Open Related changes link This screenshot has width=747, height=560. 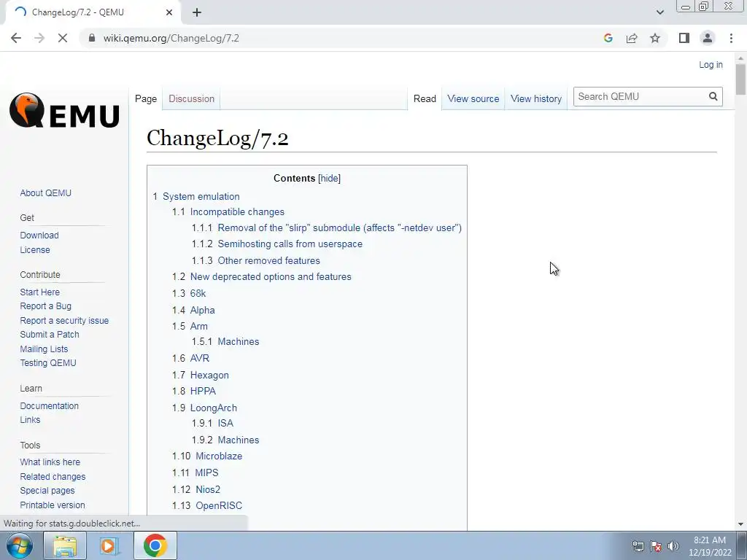pyautogui.click(x=53, y=477)
